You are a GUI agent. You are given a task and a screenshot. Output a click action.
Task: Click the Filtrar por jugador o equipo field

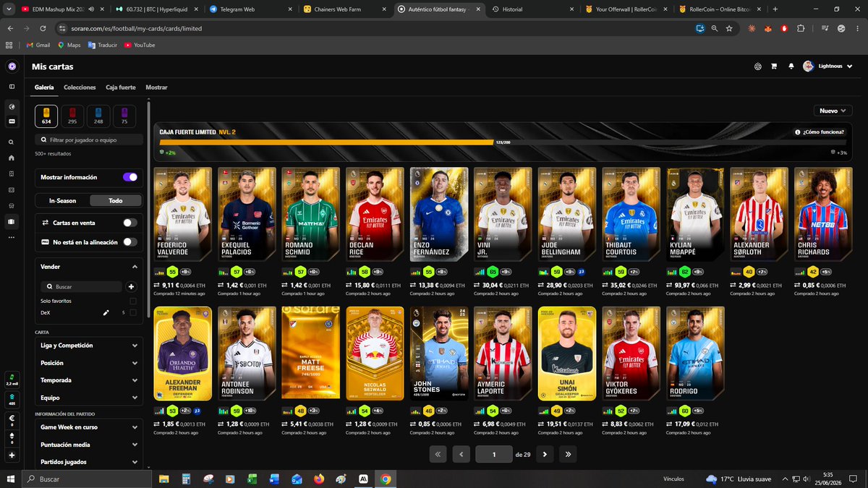[x=89, y=140]
